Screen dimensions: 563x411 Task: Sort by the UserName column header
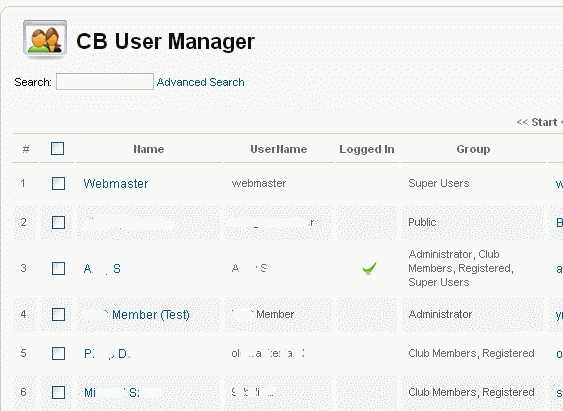(x=279, y=149)
